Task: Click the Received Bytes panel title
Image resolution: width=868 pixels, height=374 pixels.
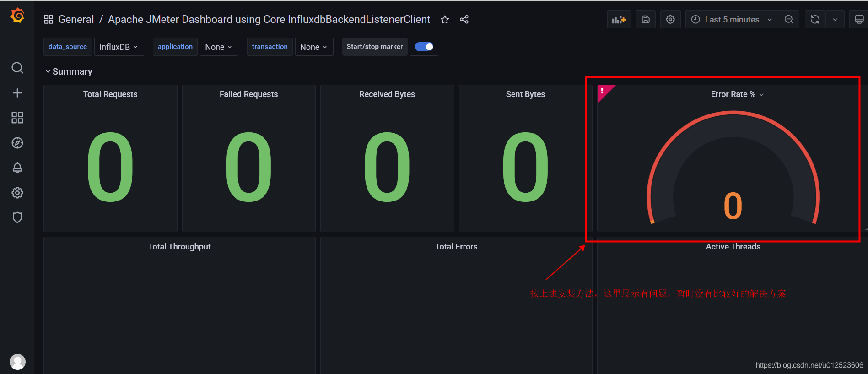Action: click(x=387, y=94)
